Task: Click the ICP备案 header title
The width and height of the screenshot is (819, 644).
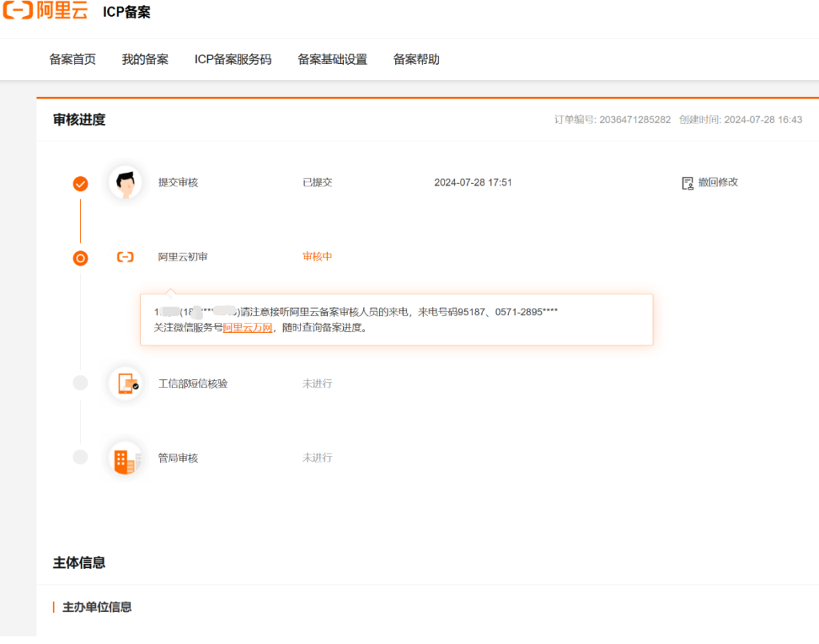Action: [126, 13]
